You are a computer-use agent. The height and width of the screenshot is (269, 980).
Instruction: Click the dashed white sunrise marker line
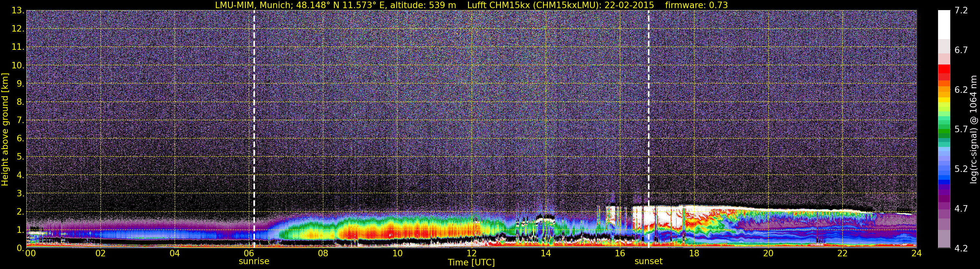[x=254, y=129]
